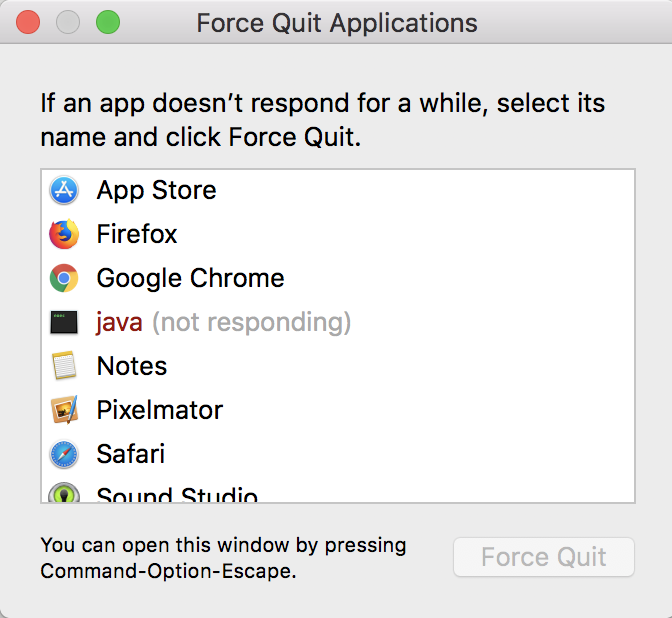Choose Google Chrome from the list

point(190,278)
